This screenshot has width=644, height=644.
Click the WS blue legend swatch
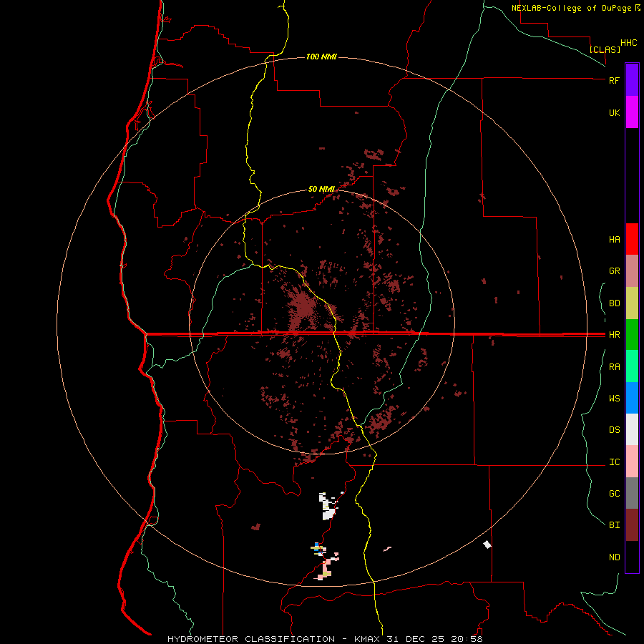[632, 398]
